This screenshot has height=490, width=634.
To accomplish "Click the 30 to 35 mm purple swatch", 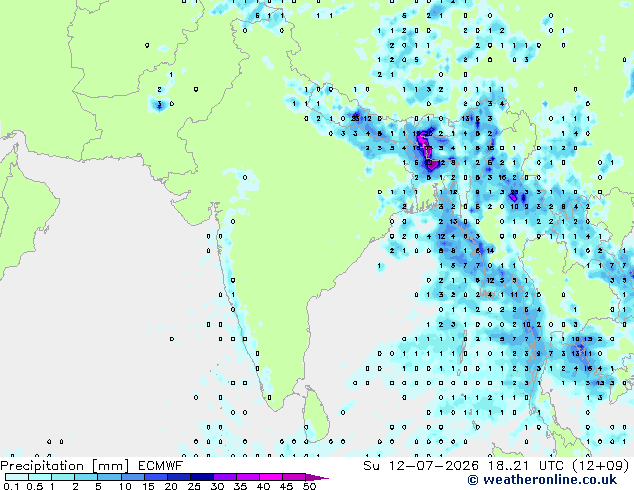I will click(224, 477).
